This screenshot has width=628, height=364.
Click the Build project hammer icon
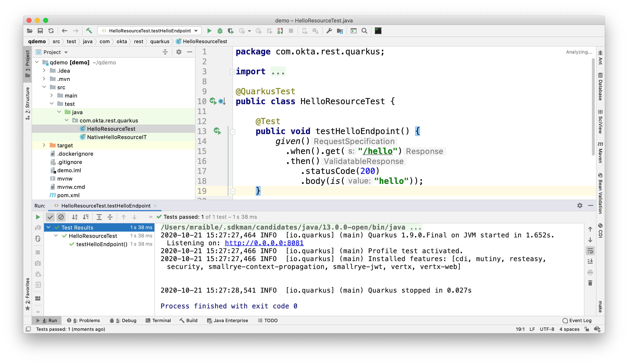tap(89, 31)
